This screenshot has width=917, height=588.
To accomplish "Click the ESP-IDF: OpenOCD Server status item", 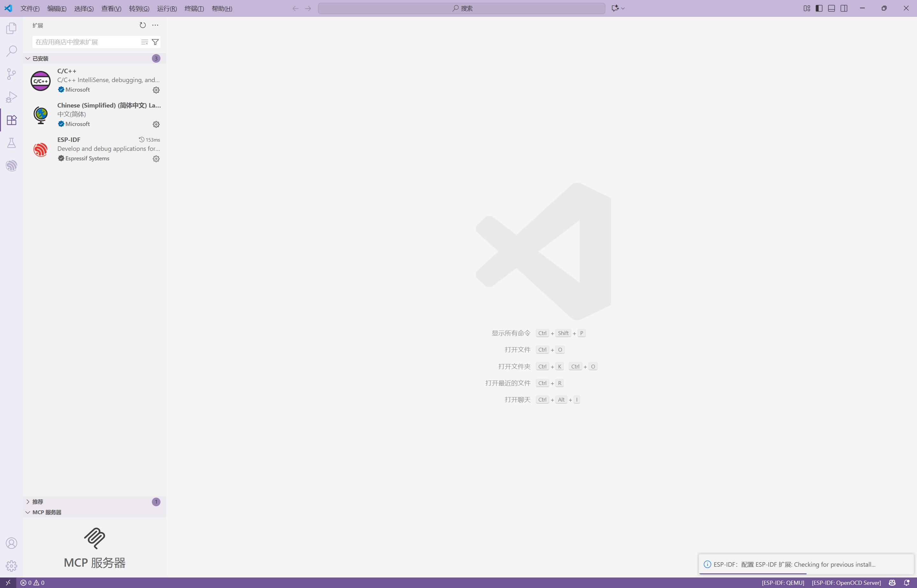I will pos(846,583).
